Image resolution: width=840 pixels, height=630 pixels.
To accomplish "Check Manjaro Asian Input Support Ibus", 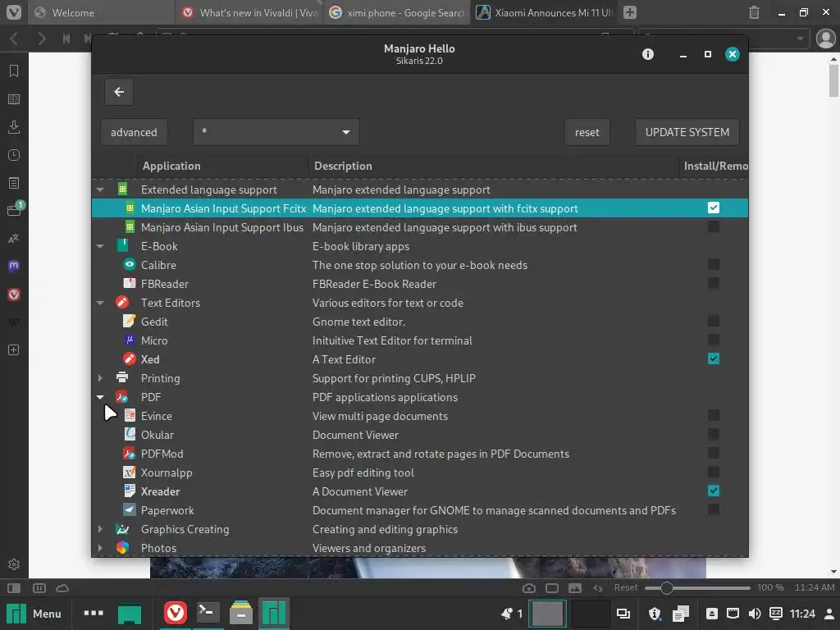I will click(713, 227).
